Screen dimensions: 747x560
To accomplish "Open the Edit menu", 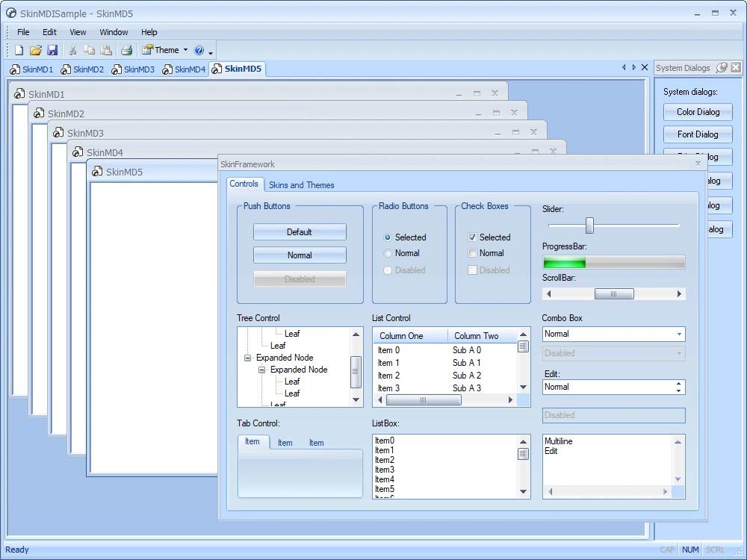I will click(x=49, y=32).
